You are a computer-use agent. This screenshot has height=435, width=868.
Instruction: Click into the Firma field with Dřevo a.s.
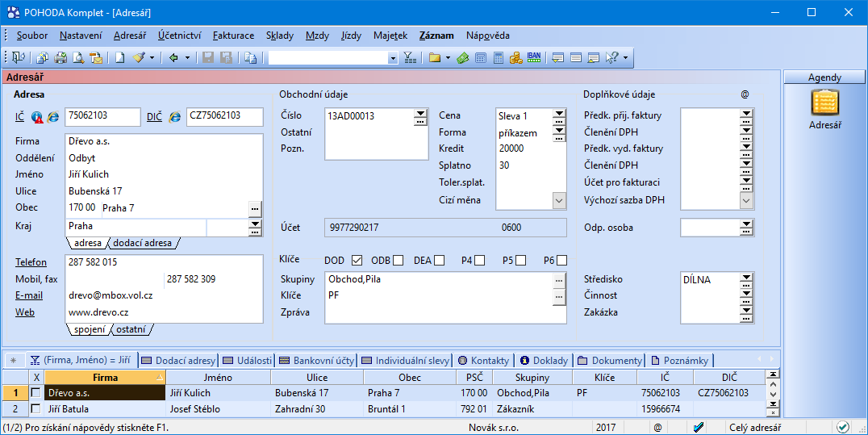[x=161, y=141]
